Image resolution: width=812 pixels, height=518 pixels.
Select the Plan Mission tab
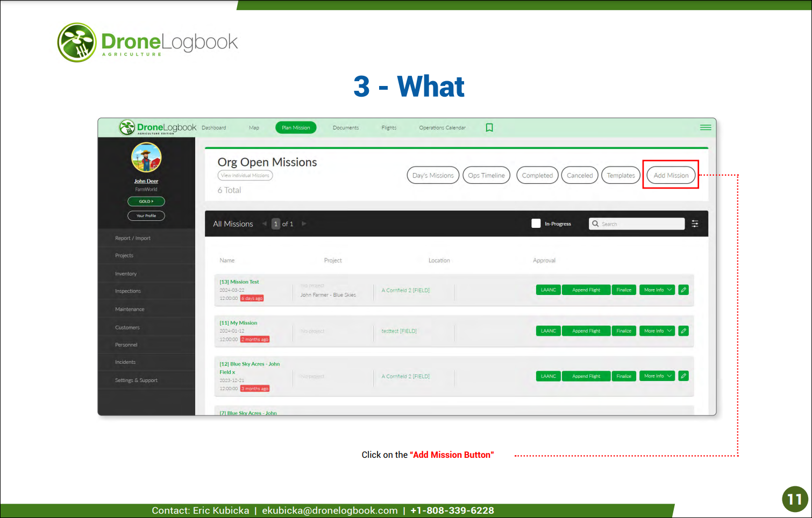296,127
